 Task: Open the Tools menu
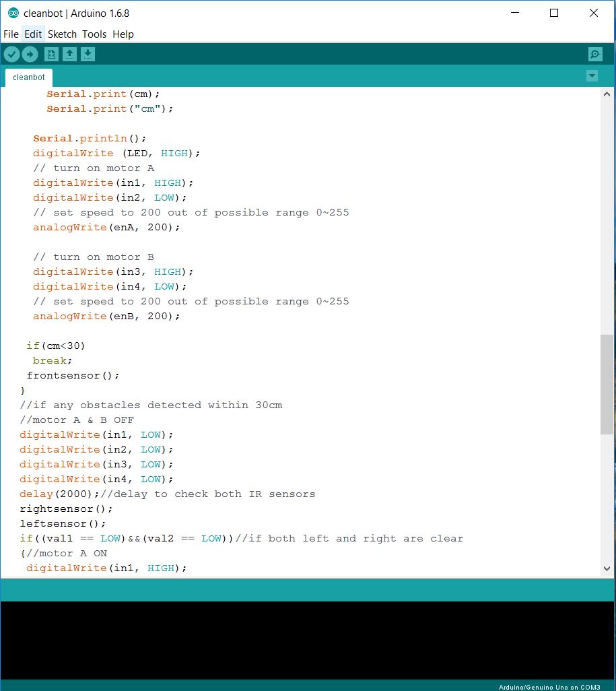click(x=94, y=34)
